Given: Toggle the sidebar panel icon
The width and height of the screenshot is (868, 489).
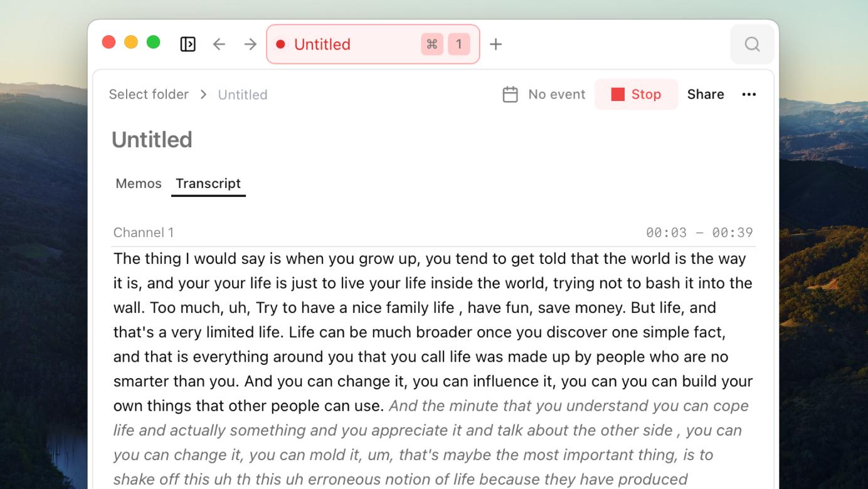Looking at the screenshot, I should (x=188, y=44).
